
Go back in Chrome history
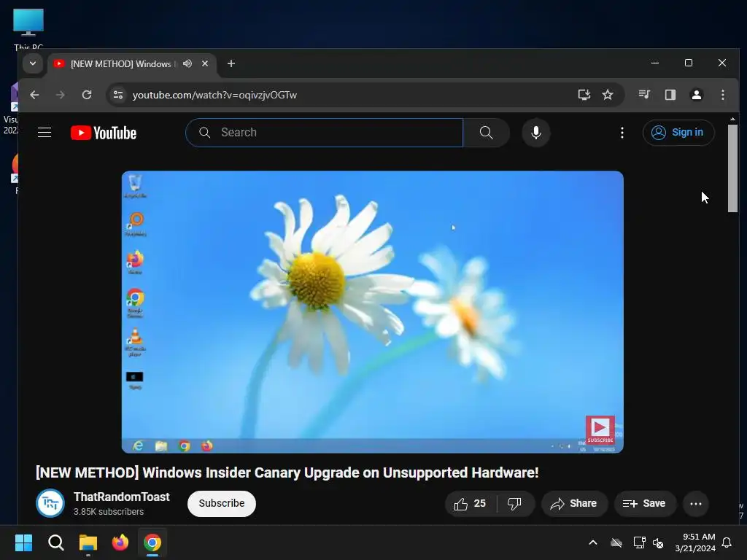(x=34, y=95)
